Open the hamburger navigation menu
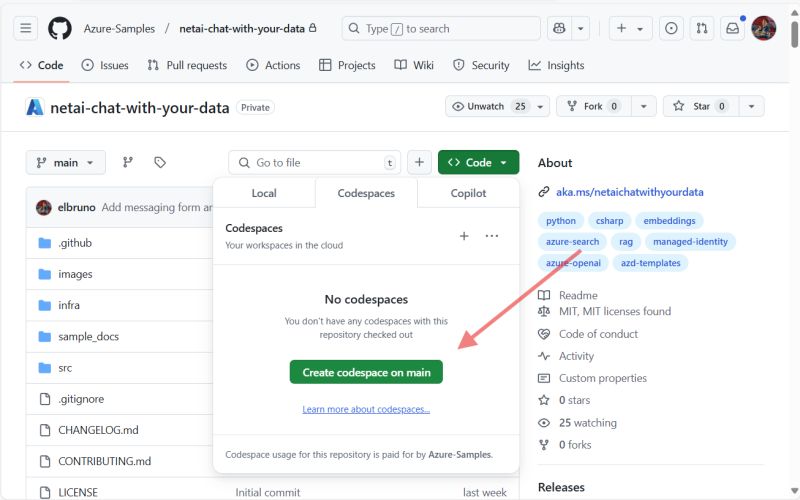 pyautogui.click(x=26, y=29)
